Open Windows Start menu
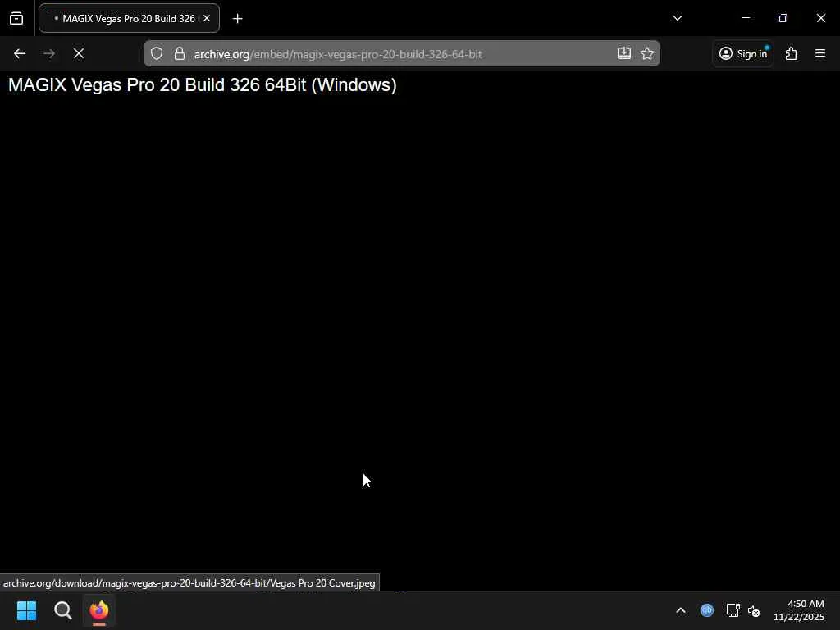This screenshot has width=840, height=630. (26, 610)
